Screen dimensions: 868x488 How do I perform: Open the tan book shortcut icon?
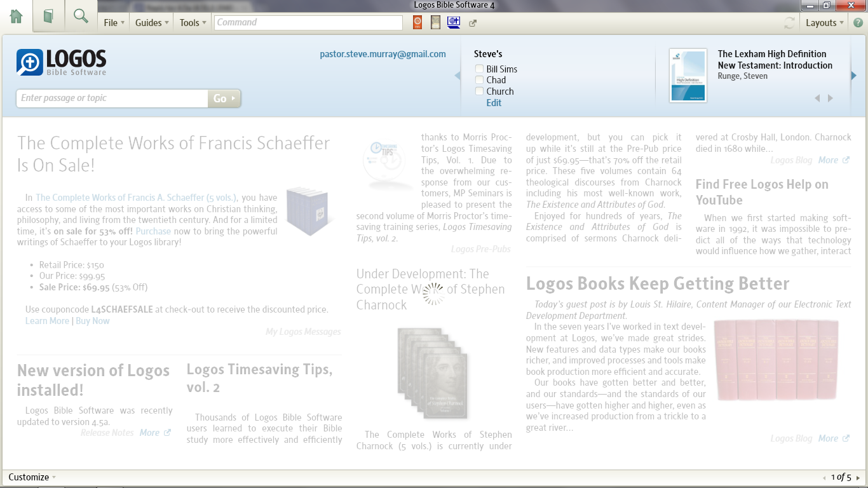pos(435,23)
